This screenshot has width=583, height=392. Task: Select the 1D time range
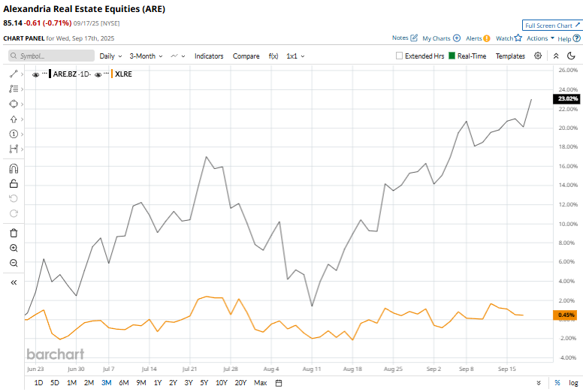click(x=38, y=383)
